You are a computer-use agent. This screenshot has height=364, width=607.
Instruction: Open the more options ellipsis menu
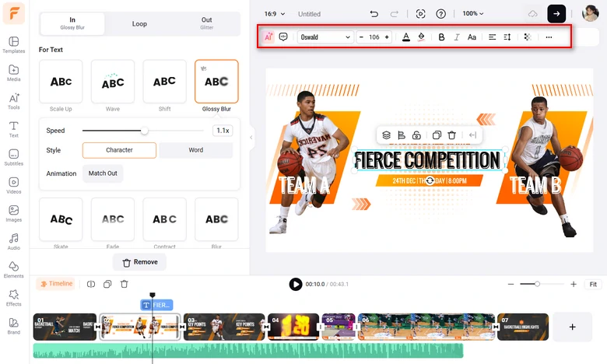pyautogui.click(x=549, y=37)
